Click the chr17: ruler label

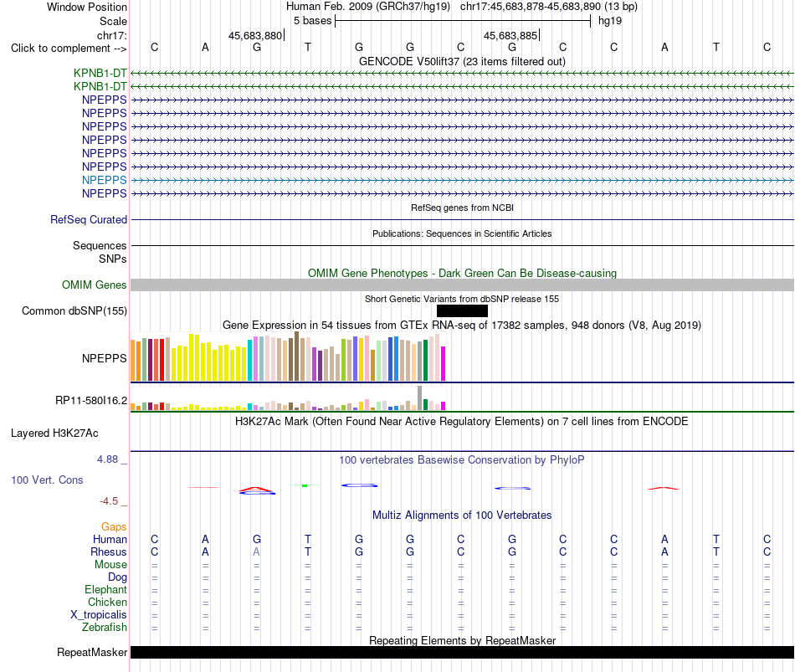111,35
